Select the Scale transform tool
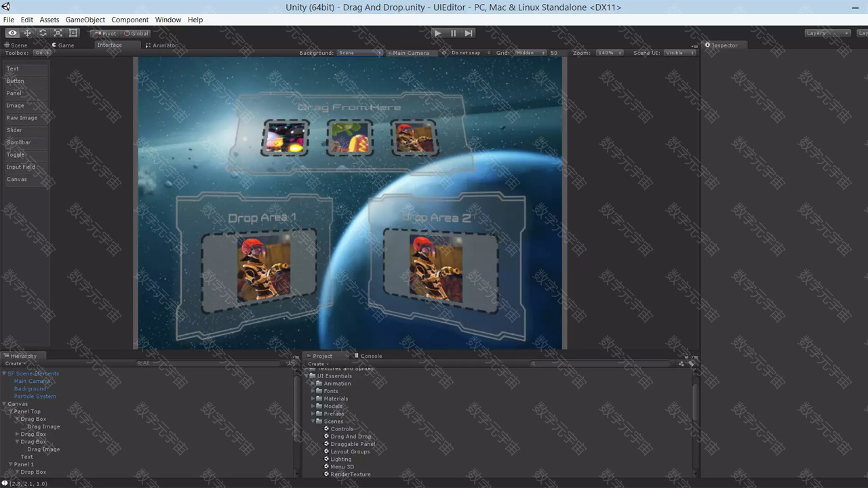Image resolution: width=868 pixels, height=488 pixels. point(58,33)
